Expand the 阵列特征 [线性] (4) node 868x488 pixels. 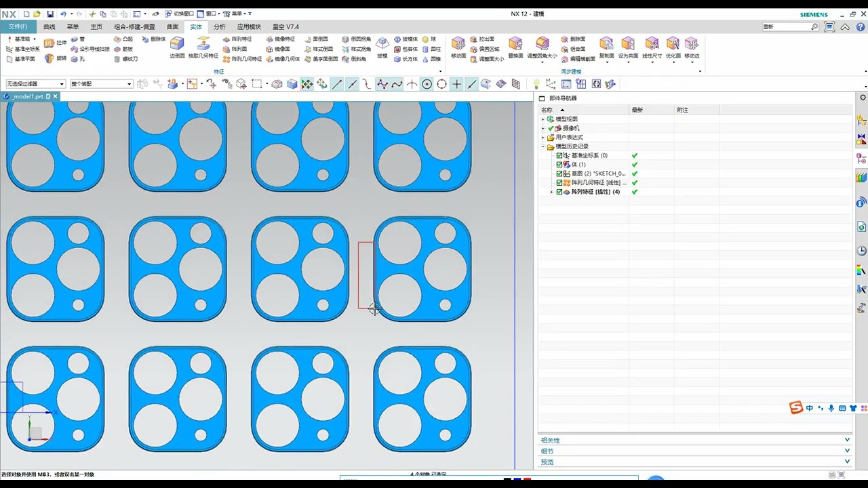pyautogui.click(x=552, y=192)
